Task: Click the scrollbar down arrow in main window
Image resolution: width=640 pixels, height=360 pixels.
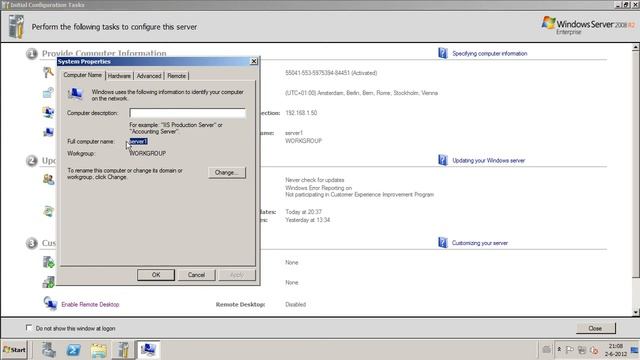Action: (636, 313)
